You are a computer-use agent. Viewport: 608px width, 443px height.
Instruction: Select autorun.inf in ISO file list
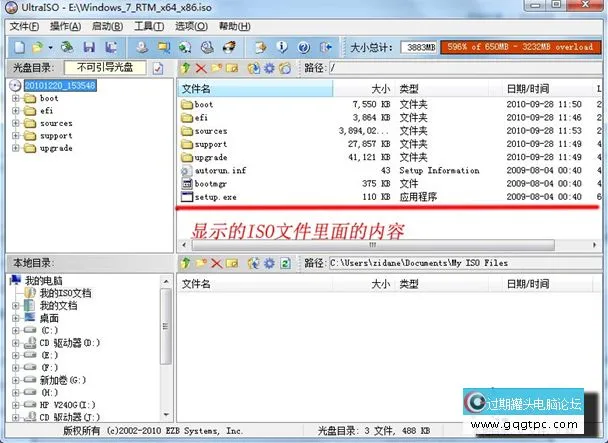pos(220,171)
